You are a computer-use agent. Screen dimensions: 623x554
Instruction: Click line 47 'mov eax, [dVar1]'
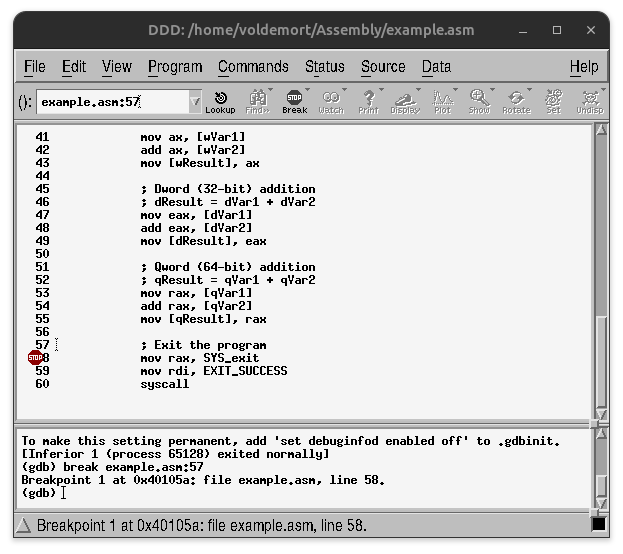[x=196, y=215]
